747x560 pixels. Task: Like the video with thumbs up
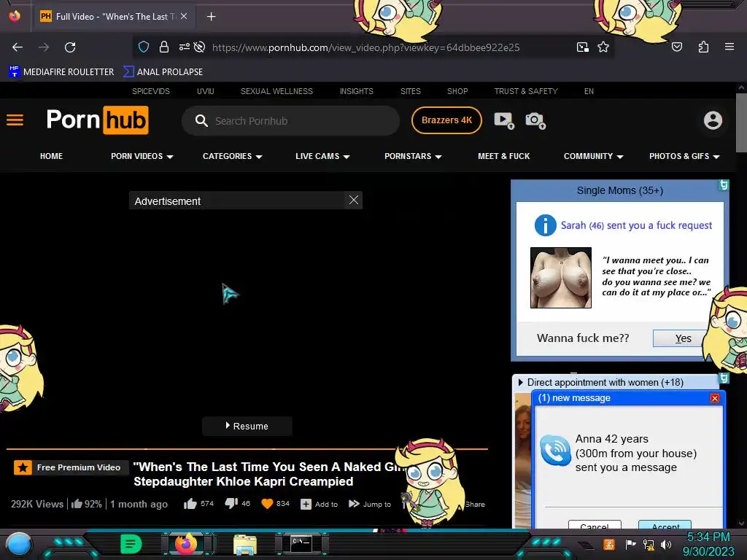190,504
